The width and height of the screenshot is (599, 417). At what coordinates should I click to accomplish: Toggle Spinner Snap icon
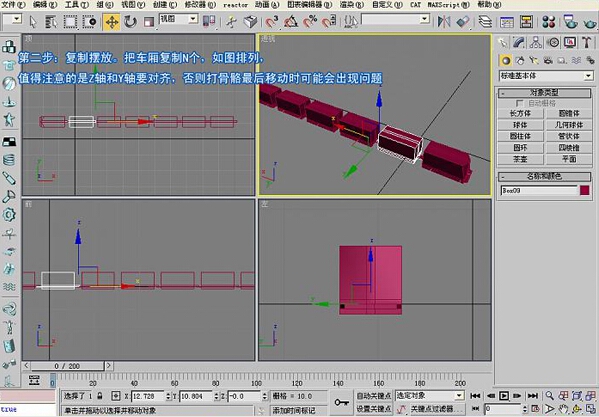point(329,22)
